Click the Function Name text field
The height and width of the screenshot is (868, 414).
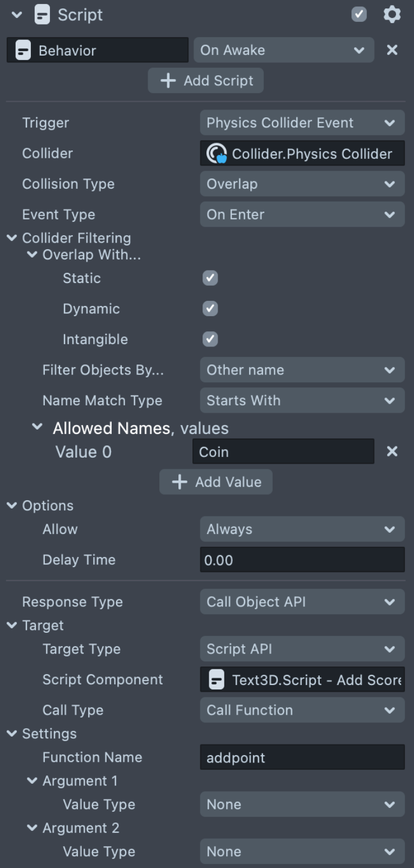(x=302, y=757)
